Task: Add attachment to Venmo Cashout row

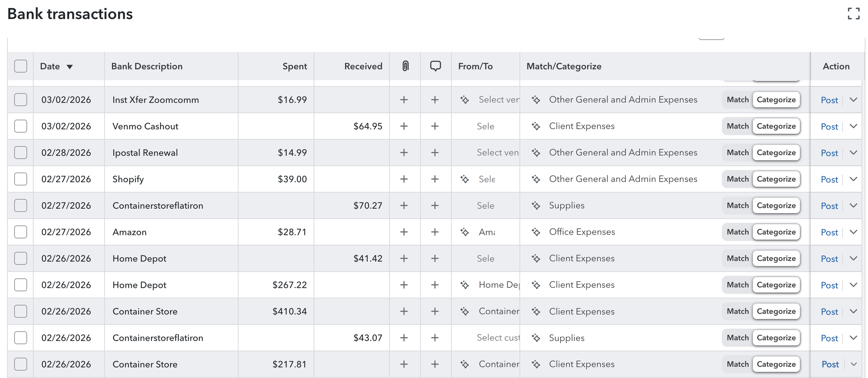Action: pos(403,126)
